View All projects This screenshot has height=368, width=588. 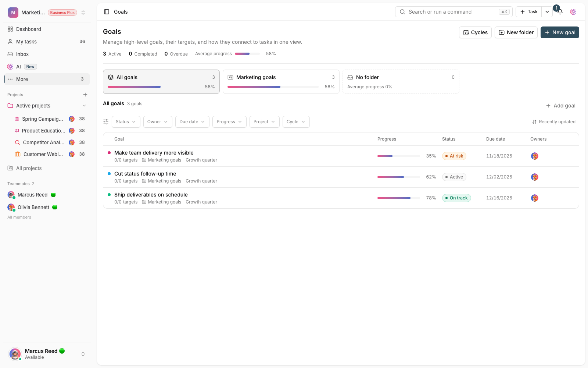47,168
